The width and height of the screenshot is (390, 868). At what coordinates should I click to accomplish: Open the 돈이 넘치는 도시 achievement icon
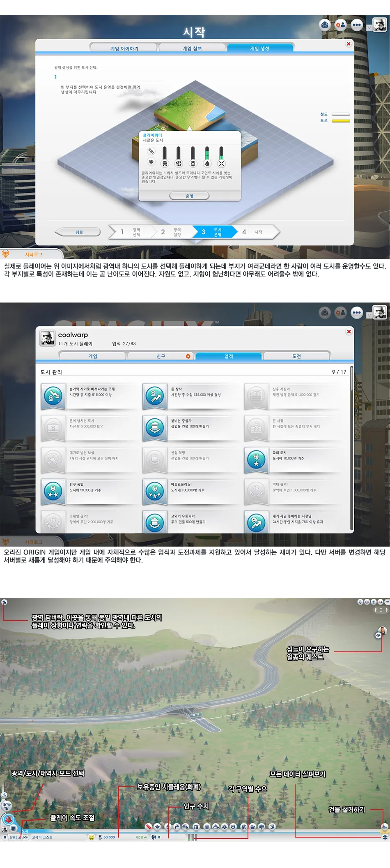[x=53, y=428]
